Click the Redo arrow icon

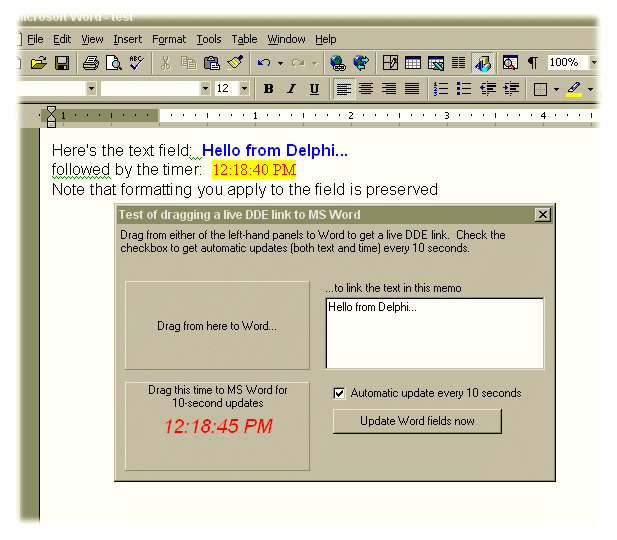point(298,63)
